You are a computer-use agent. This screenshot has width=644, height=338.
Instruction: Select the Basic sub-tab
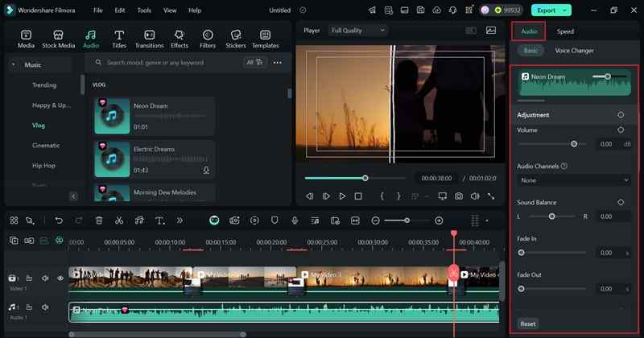pos(530,51)
